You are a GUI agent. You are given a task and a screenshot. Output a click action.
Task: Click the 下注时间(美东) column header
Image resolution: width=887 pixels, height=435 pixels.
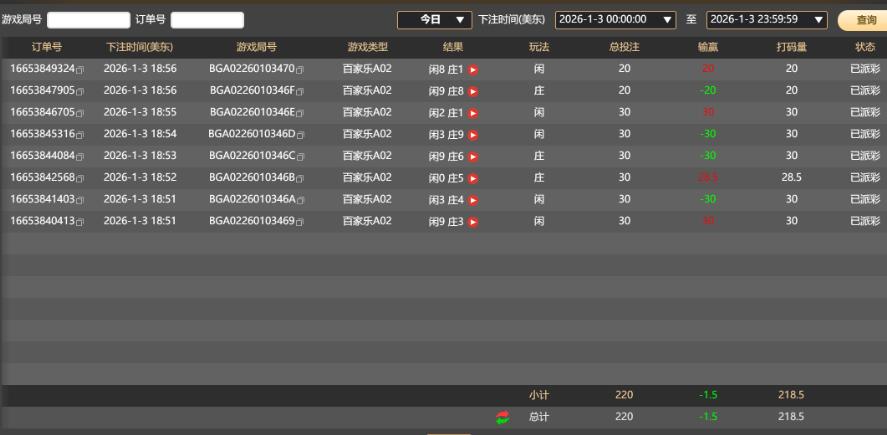(x=139, y=48)
